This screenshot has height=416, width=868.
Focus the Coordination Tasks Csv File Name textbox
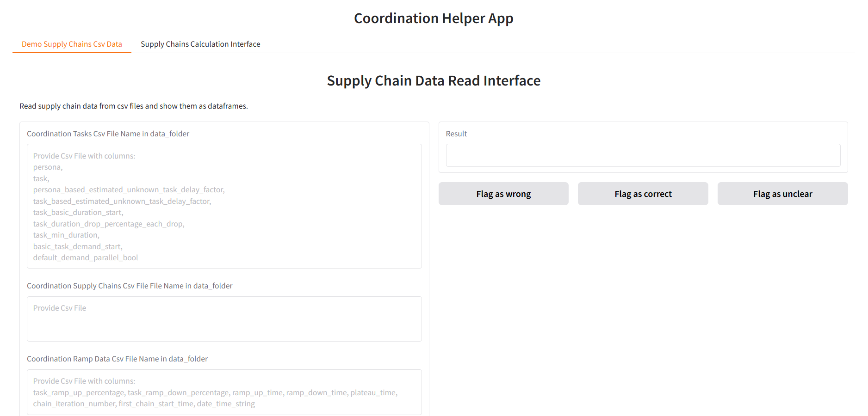224,206
